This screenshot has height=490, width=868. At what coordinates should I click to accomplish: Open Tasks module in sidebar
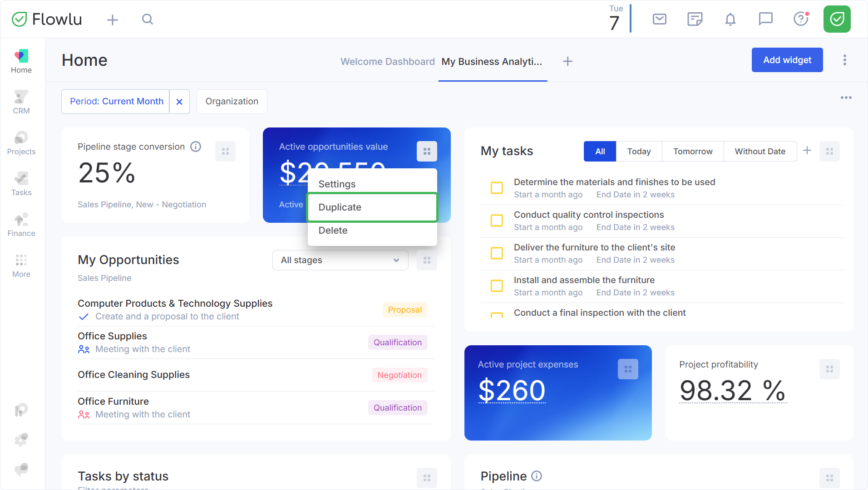click(x=21, y=184)
